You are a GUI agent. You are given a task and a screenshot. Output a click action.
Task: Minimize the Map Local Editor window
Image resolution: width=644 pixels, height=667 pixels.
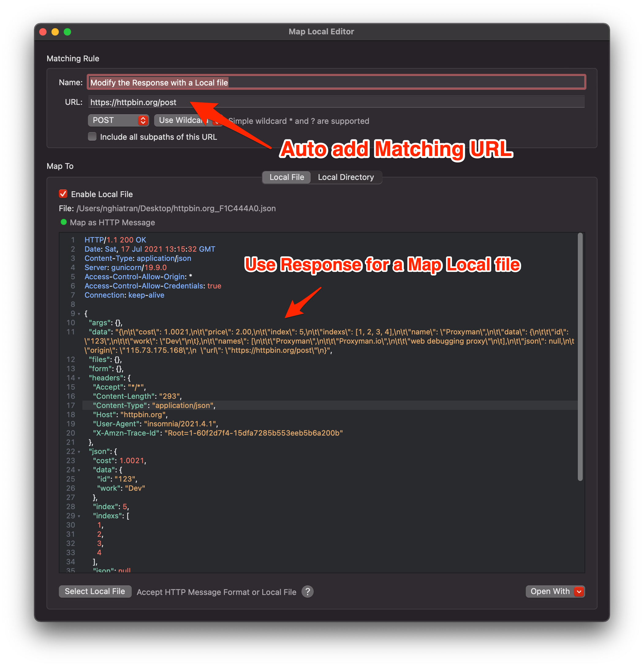click(55, 32)
